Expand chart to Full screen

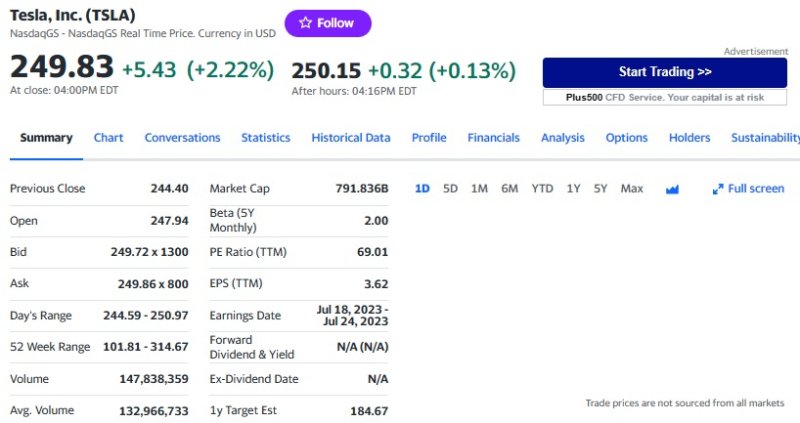click(748, 189)
